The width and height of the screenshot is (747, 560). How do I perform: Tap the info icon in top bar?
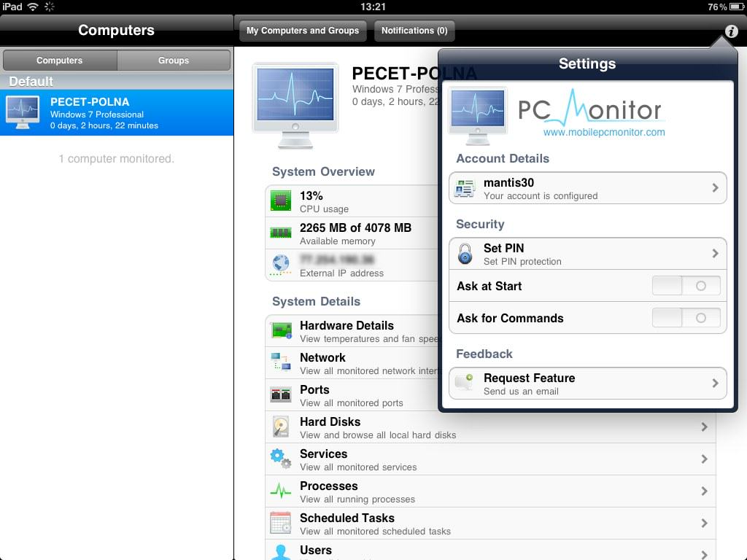(731, 31)
